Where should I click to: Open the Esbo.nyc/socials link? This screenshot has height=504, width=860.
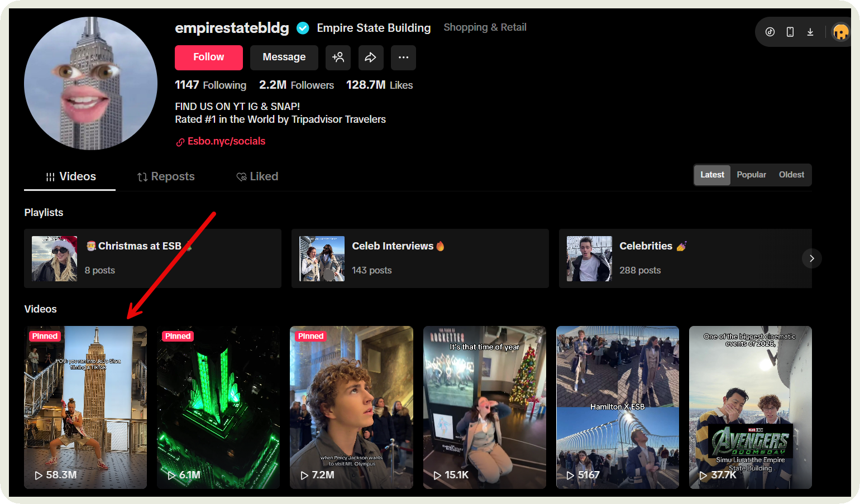(226, 141)
